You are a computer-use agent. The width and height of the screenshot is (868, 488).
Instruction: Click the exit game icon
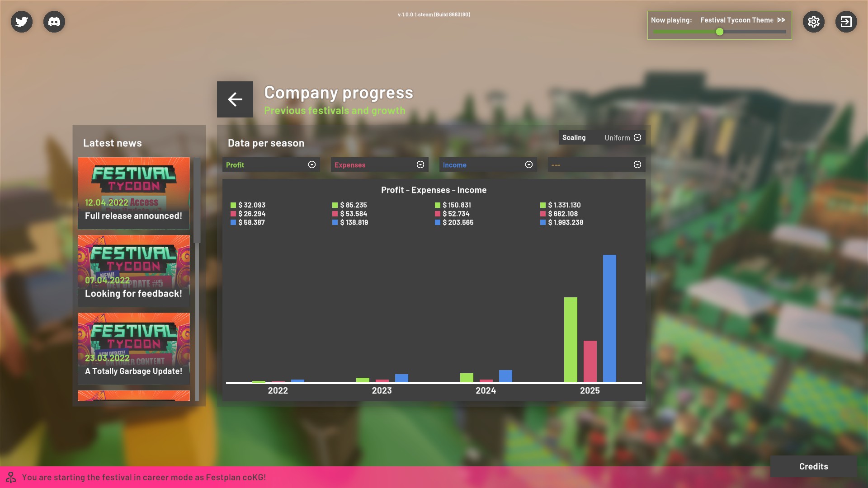coord(846,22)
